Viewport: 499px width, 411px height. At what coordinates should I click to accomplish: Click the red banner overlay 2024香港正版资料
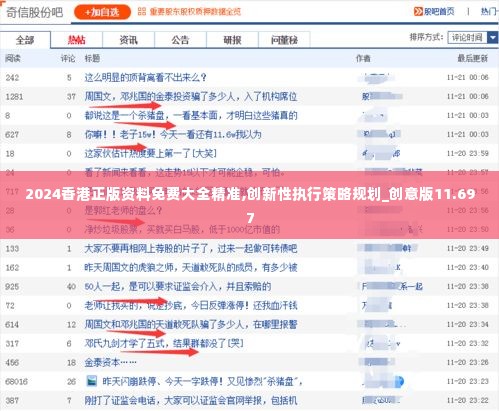tap(249, 205)
